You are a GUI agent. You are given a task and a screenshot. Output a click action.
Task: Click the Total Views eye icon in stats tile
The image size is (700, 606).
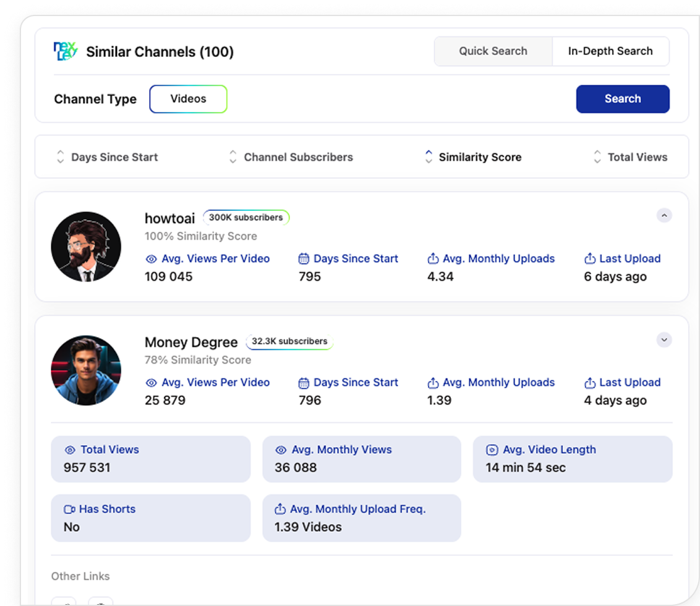click(70, 450)
